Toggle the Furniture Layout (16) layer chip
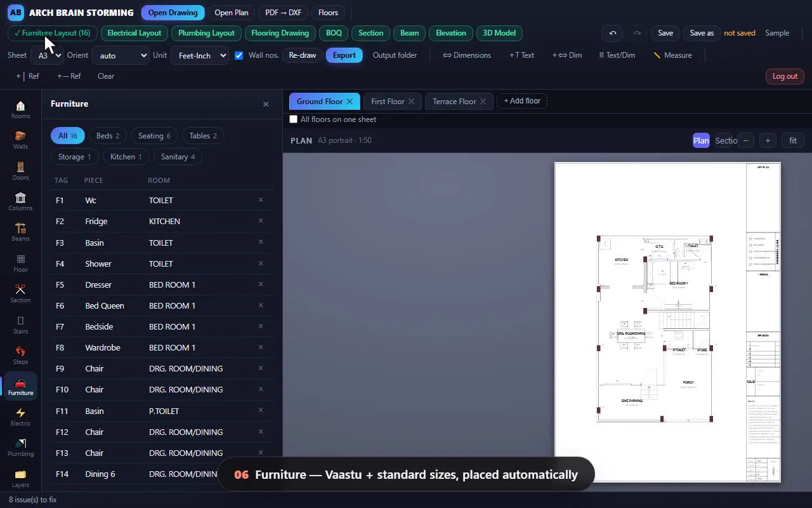The width and height of the screenshot is (812, 508). (53, 33)
